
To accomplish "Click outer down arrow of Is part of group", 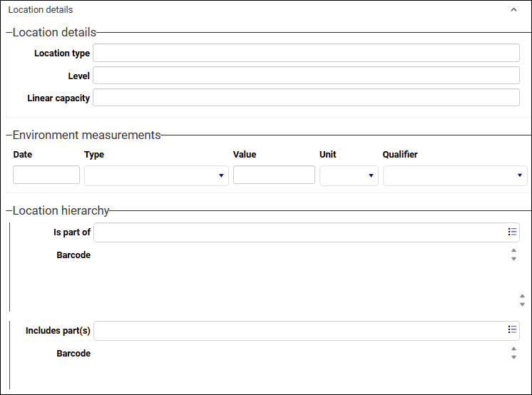I will 522,304.
